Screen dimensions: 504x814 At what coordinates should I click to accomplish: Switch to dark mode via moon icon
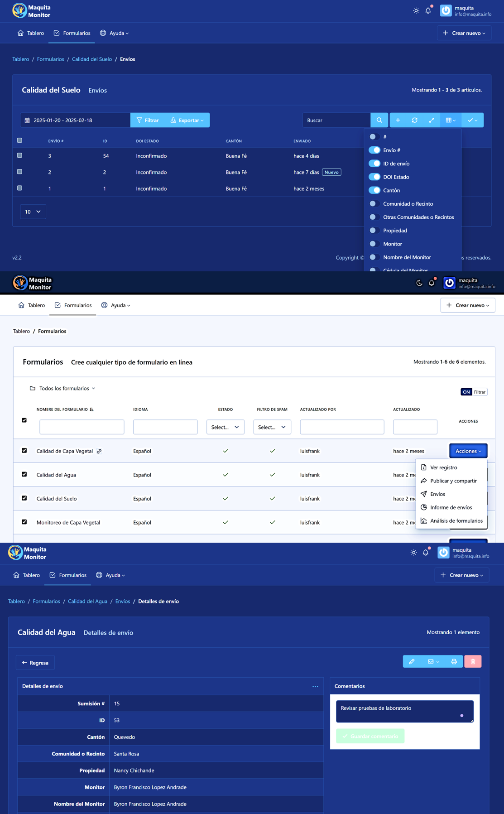coord(419,283)
